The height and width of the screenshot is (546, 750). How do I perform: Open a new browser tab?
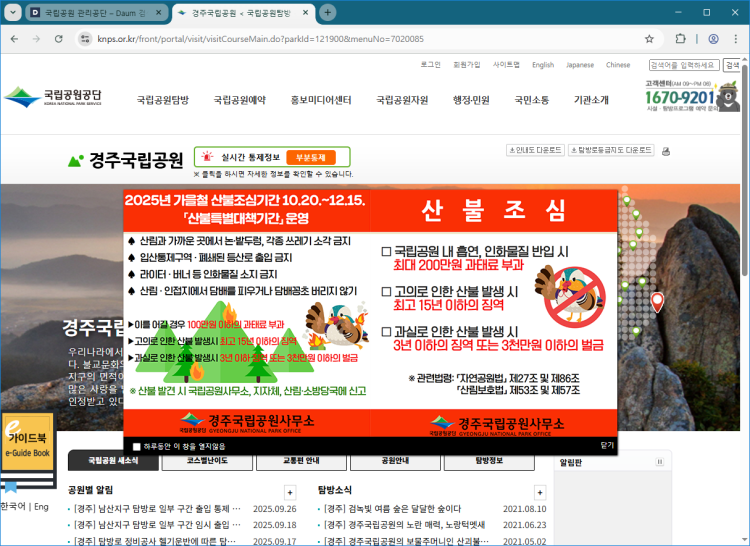(x=327, y=12)
